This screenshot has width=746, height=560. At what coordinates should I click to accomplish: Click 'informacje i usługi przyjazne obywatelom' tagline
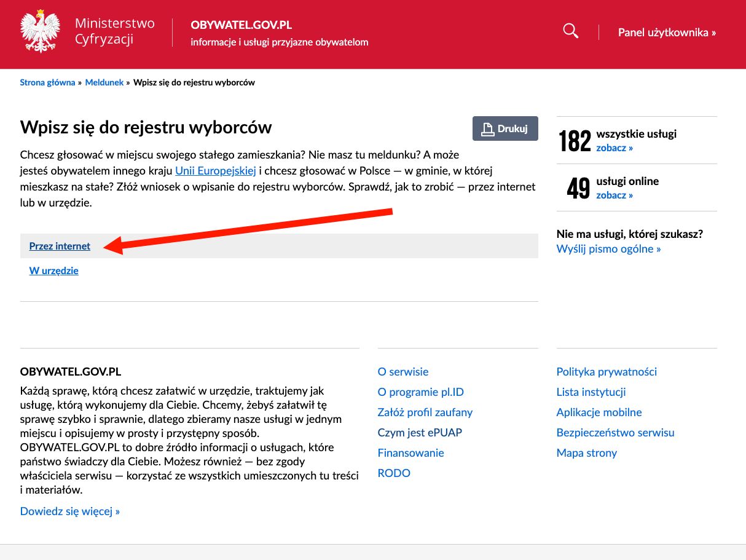pyautogui.click(x=280, y=42)
